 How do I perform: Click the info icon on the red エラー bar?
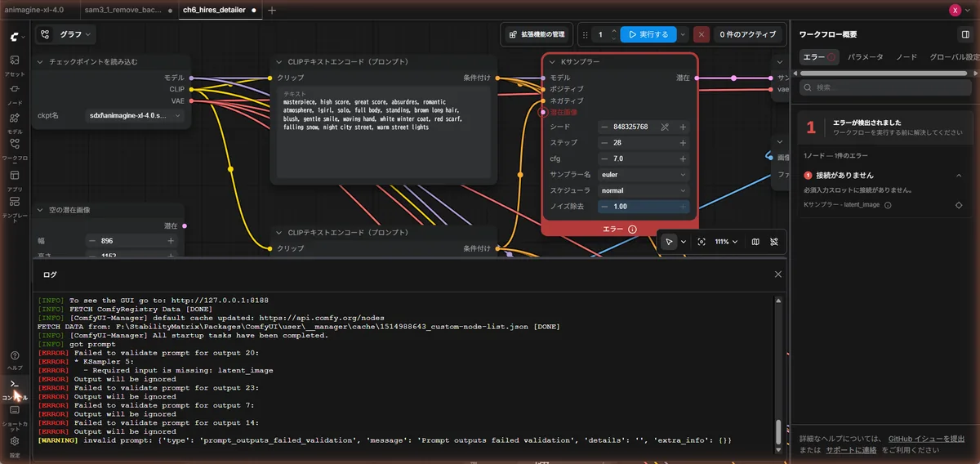point(632,230)
